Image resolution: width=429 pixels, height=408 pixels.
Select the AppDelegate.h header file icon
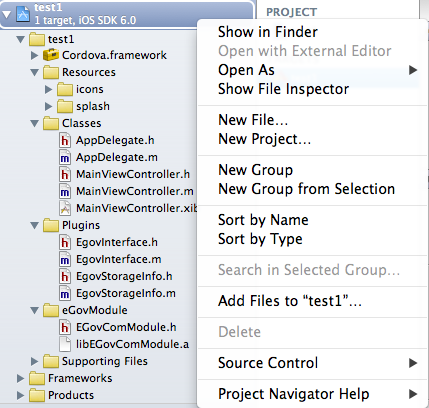pyautogui.click(x=65, y=140)
